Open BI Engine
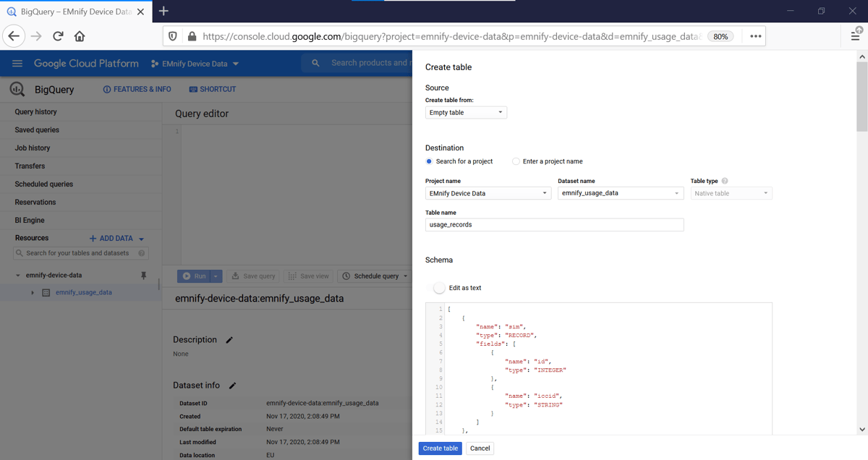The width and height of the screenshot is (868, 460). coord(80,221)
